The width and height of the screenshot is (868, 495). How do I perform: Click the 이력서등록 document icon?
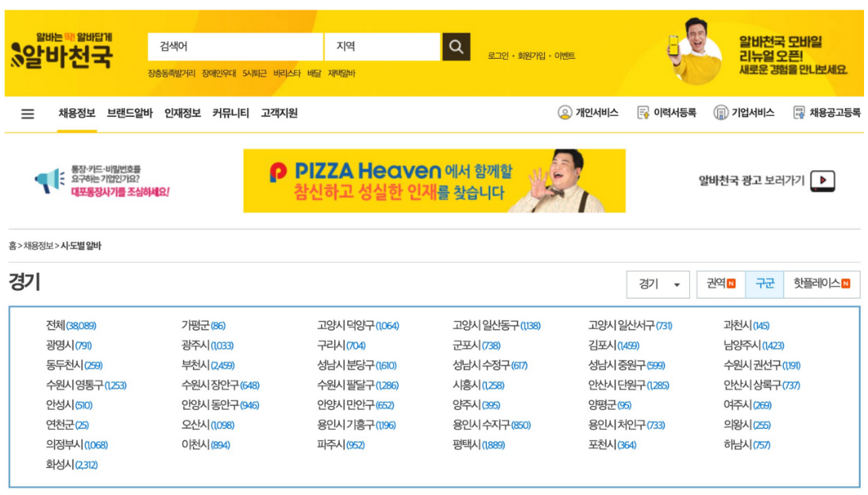coord(643,113)
